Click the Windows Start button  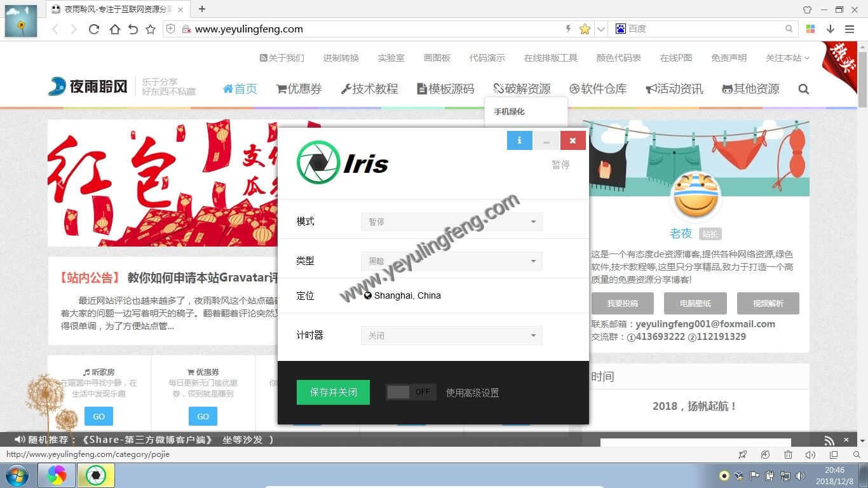pyautogui.click(x=17, y=475)
